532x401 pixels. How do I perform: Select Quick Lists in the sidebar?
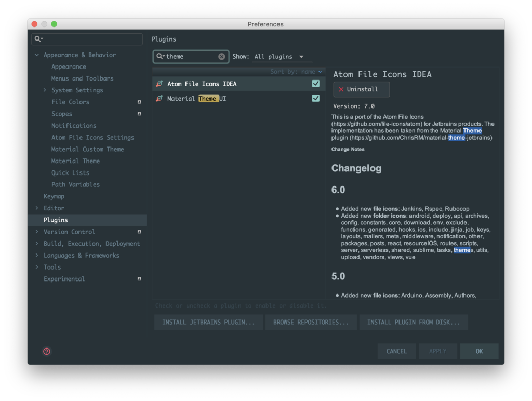point(70,172)
